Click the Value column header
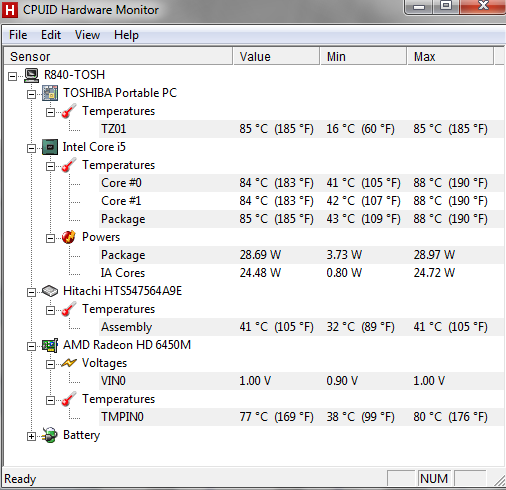Viewport: 506px width, 490px height. click(x=276, y=56)
